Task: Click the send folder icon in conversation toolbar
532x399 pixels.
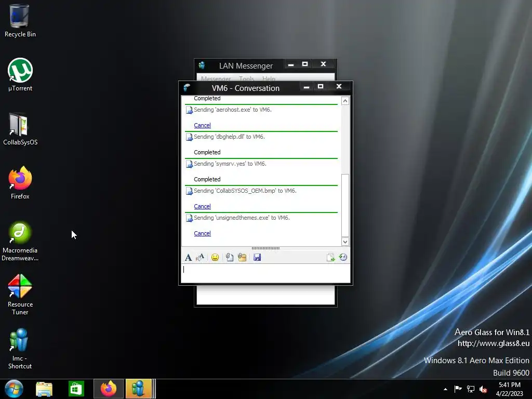Action: (x=242, y=258)
